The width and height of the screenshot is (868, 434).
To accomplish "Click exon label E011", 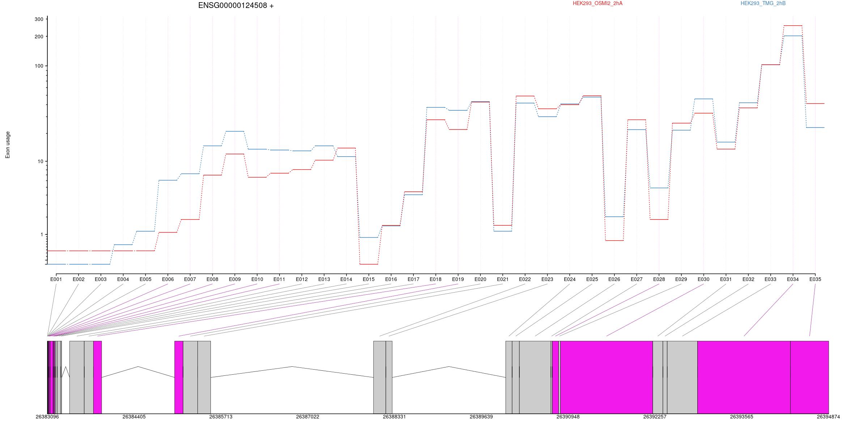I will pyautogui.click(x=279, y=279).
